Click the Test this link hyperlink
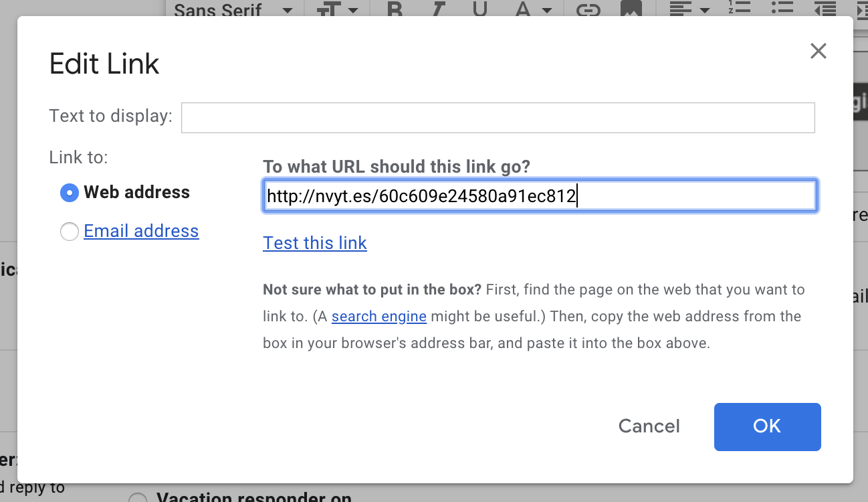Image resolution: width=868 pixels, height=502 pixels. click(x=315, y=242)
